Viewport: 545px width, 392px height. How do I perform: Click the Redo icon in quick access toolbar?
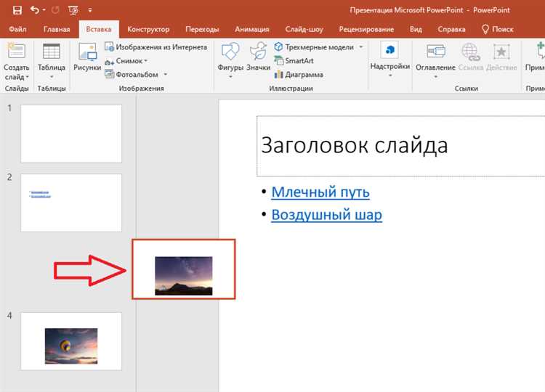[x=55, y=10]
